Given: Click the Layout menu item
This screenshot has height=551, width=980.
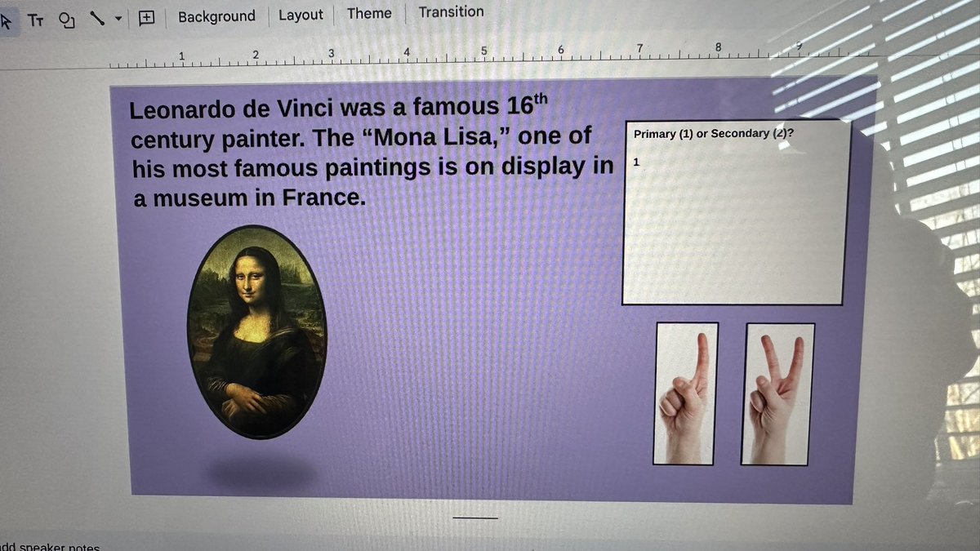Looking at the screenshot, I should [x=300, y=14].
